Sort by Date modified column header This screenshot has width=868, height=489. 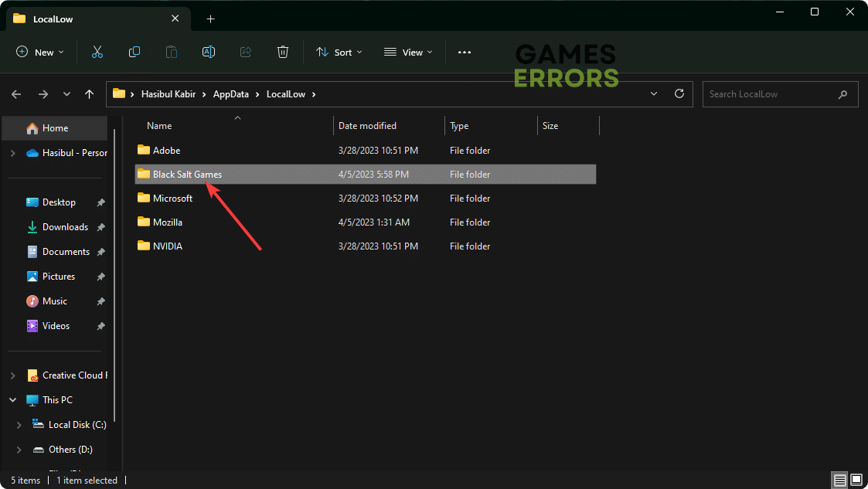pyautogui.click(x=367, y=125)
